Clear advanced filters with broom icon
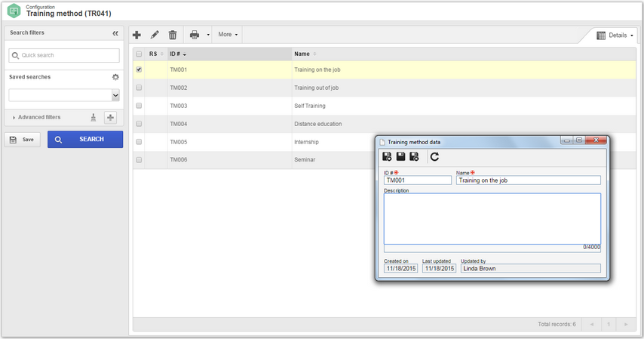The height and width of the screenshot is (339, 644). [94, 118]
